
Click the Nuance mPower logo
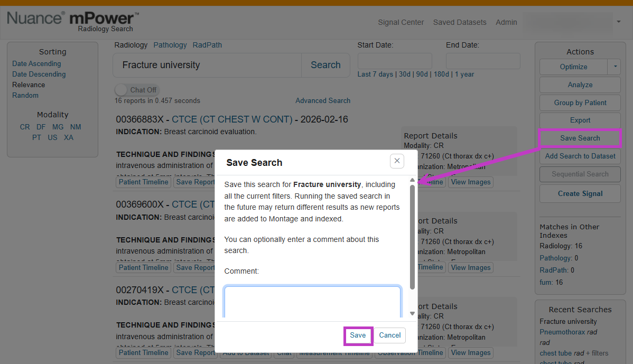pyautogui.click(x=73, y=21)
